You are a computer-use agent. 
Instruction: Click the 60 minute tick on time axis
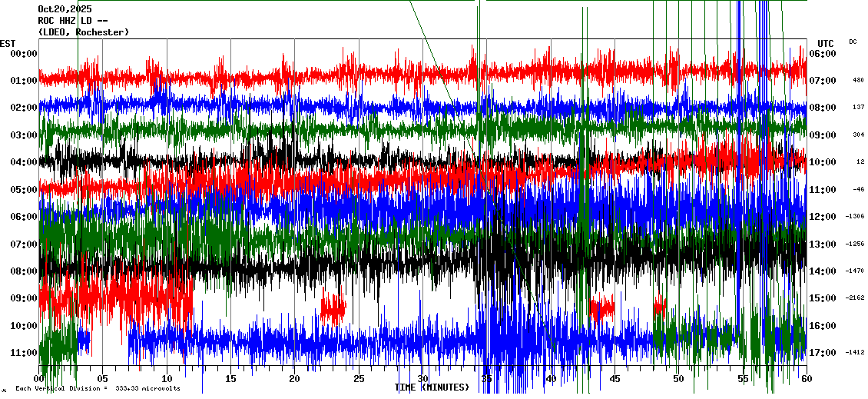(x=806, y=379)
